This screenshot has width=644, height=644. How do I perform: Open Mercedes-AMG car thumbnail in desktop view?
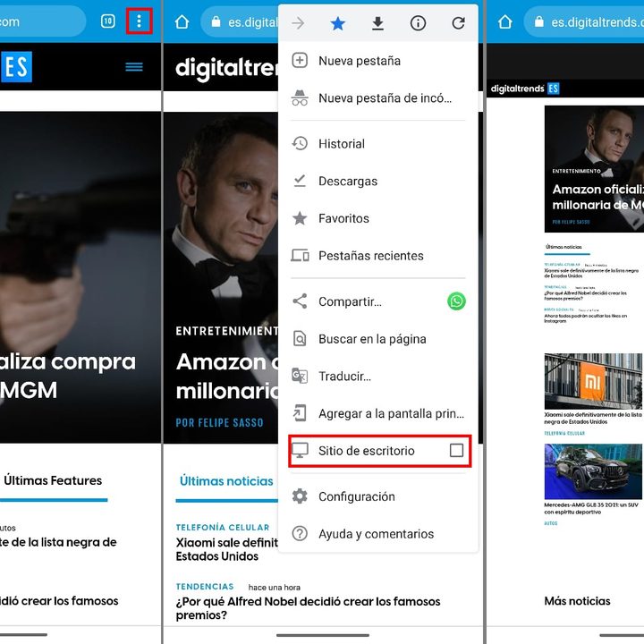593,471
